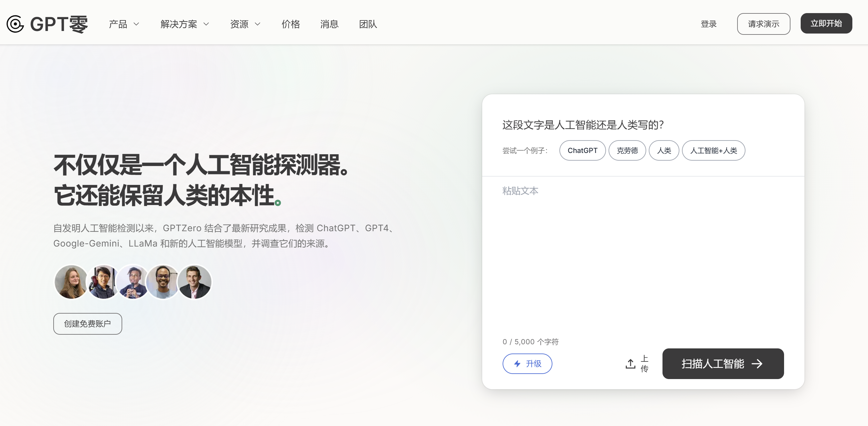This screenshot has width=868, height=426.
Task: Click the last team member avatar photo
Action: point(195,282)
